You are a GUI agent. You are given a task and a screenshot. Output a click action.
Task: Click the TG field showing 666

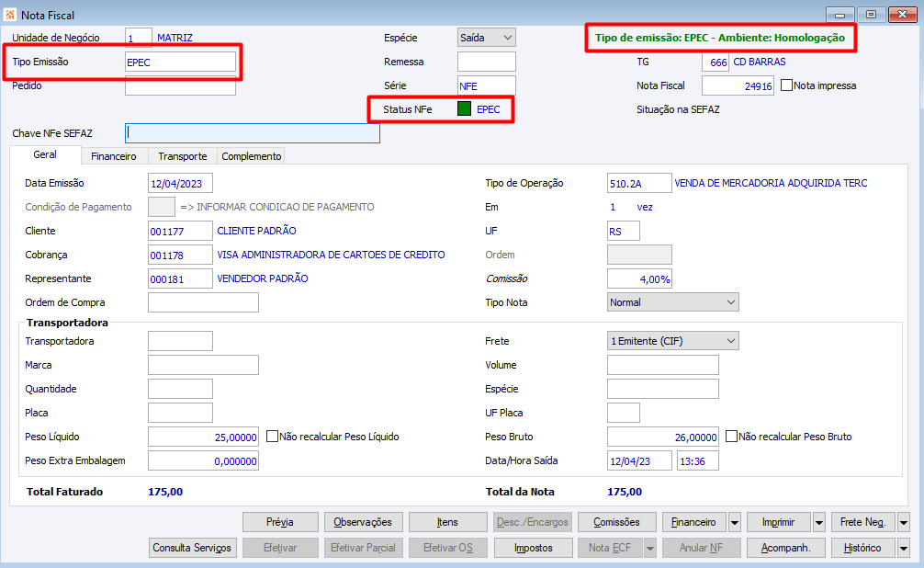coord(716,62)
